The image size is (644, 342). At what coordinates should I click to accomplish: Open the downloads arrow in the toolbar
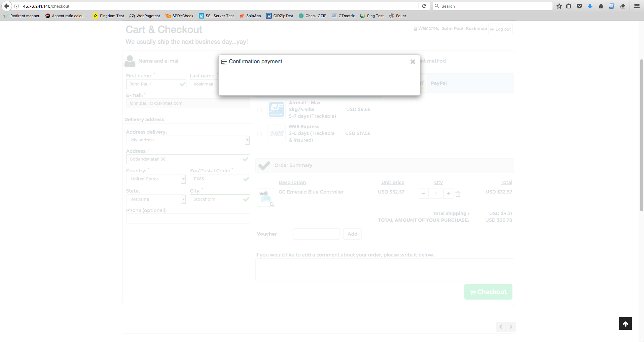tap(590, 6)
